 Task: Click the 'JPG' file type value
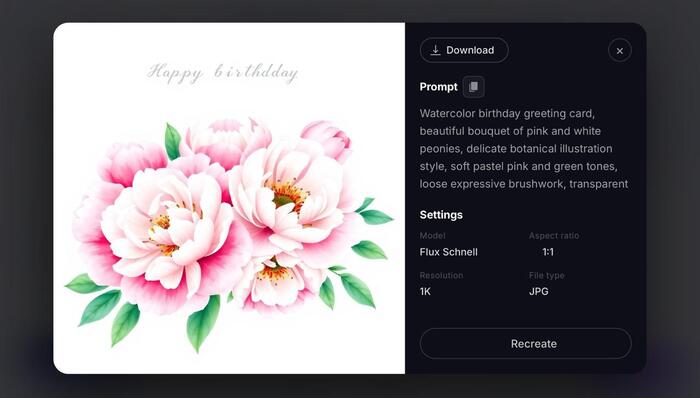pos(538,291)
